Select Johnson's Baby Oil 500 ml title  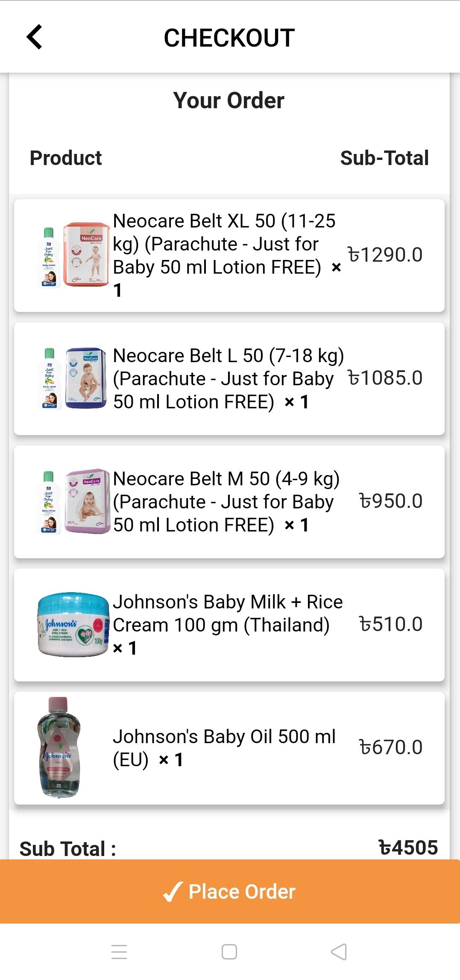tap(224, 748)
